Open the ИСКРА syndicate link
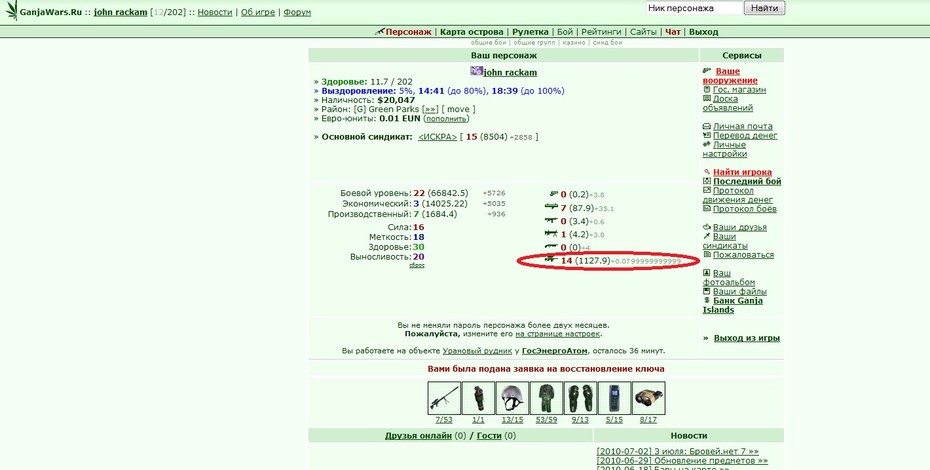 [x=437, y=137]
